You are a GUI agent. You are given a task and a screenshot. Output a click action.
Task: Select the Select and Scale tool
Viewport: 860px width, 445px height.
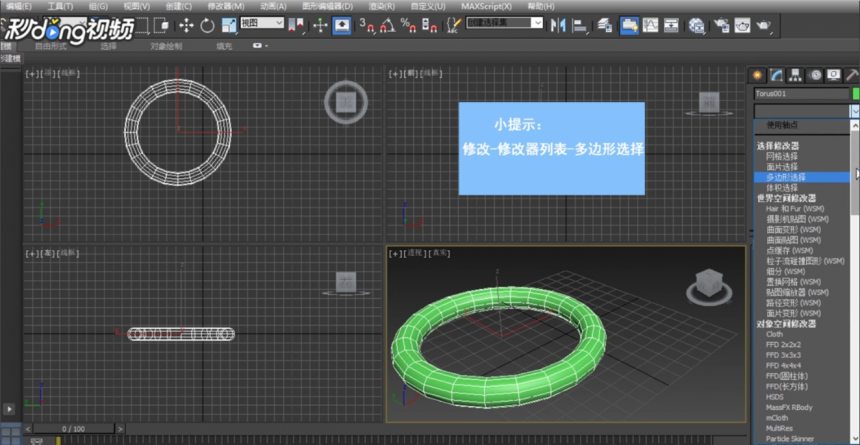[229, 25]
